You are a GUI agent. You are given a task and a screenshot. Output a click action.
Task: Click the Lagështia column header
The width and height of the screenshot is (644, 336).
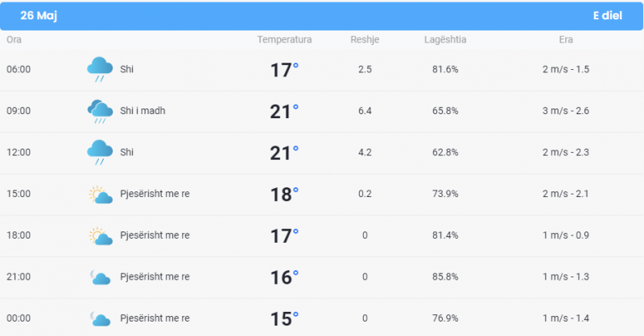tap(445, 40)
